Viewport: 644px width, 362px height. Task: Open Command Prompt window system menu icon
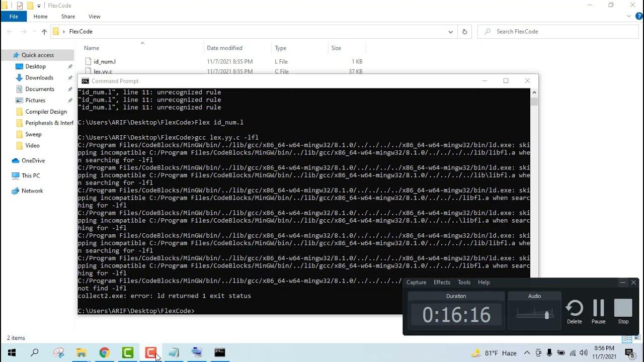point(85,81)
